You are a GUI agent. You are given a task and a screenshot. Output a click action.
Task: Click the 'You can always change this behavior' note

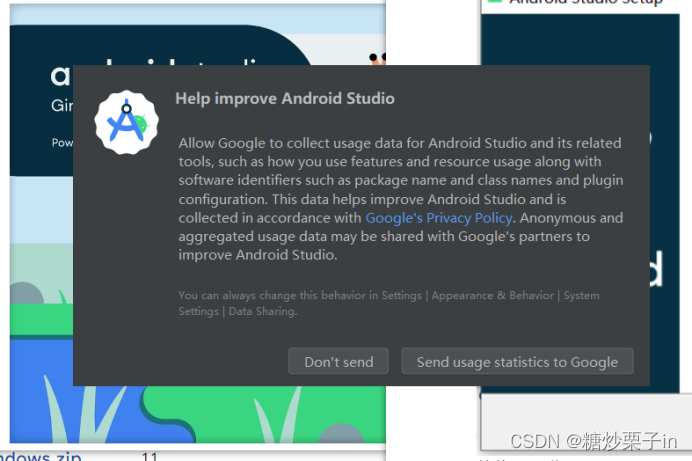389,303
